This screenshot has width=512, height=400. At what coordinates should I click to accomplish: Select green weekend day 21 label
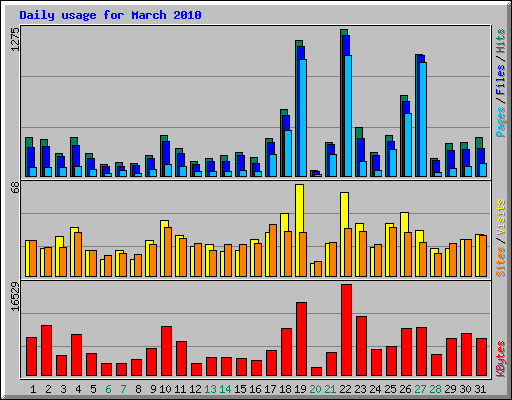tap(330, 389)
